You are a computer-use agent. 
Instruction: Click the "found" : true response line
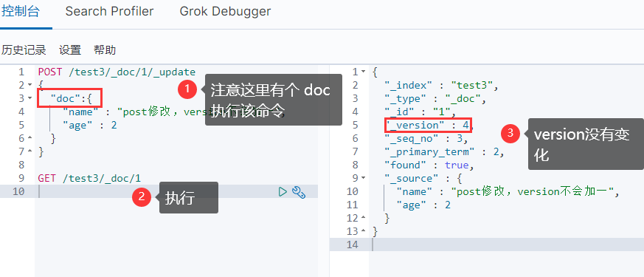429,165
